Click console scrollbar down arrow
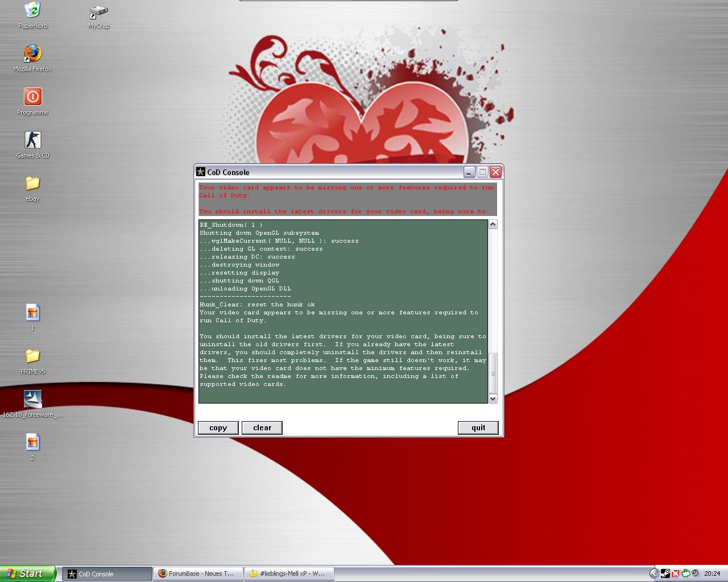 pos(493,399)
